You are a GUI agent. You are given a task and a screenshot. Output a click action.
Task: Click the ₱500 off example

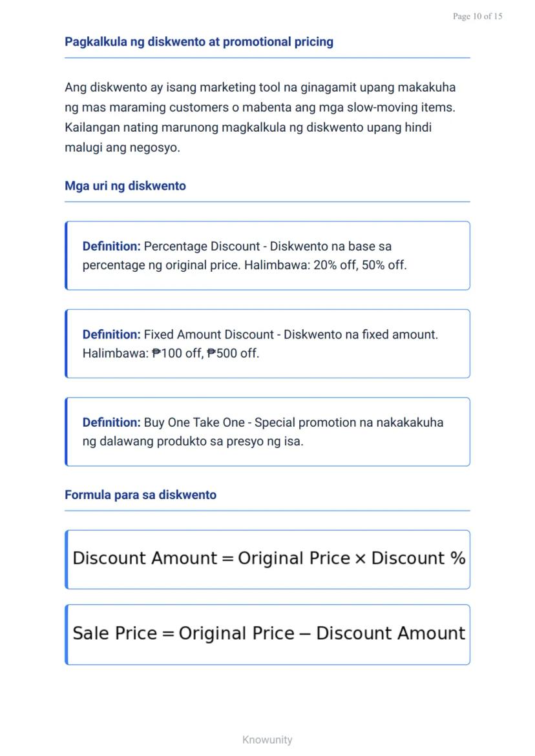pyautogui.click(x=233, y=353)
